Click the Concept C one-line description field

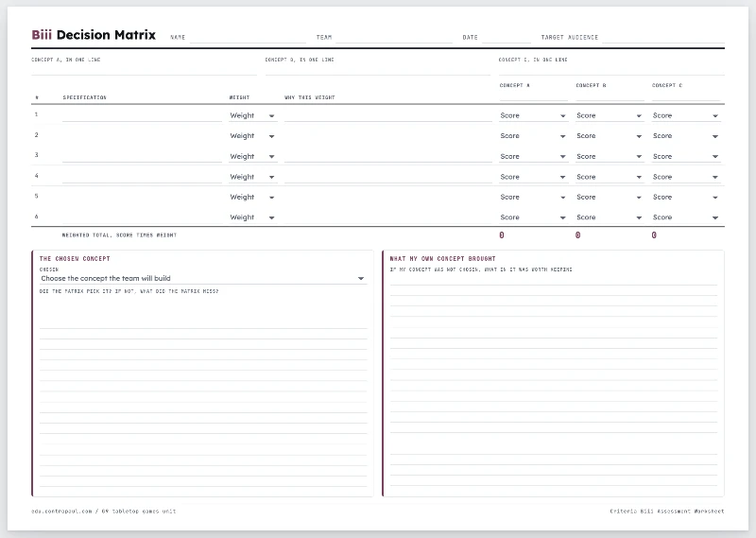(x=611, y=69)
